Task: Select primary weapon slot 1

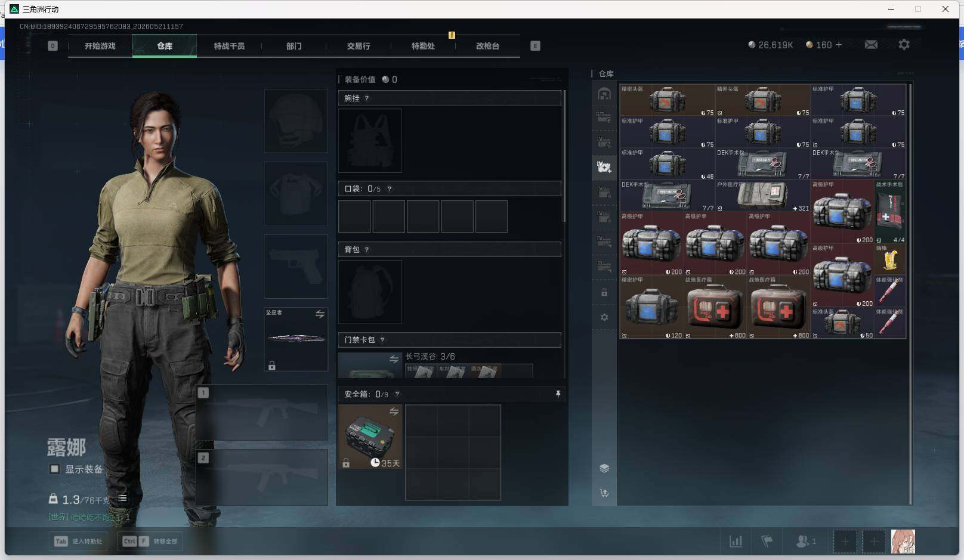Action: coord(262,413)
